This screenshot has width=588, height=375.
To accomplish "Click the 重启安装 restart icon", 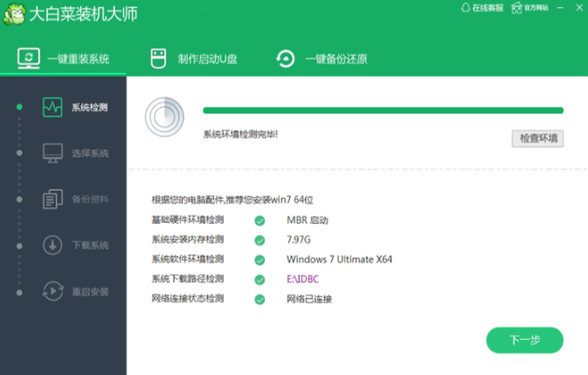I will click(x=52, y=291).
